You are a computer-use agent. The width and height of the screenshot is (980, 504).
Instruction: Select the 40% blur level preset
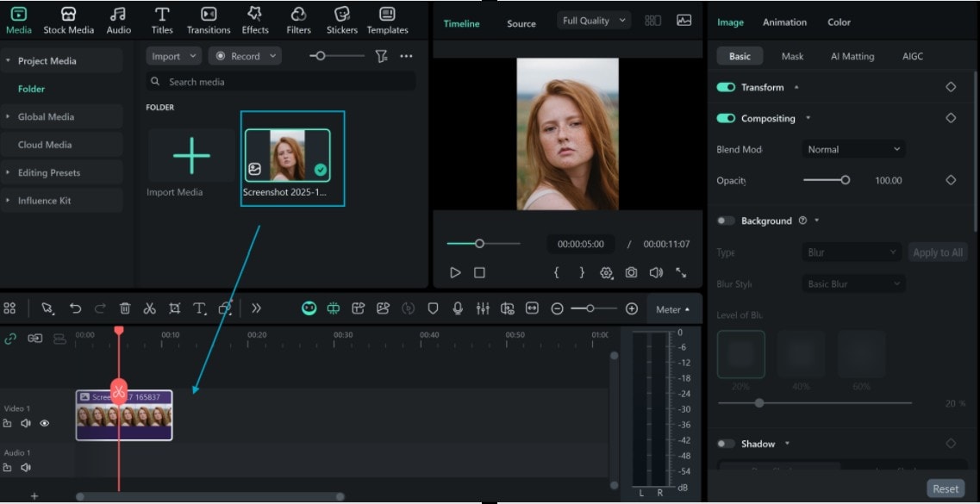[801, 354]
